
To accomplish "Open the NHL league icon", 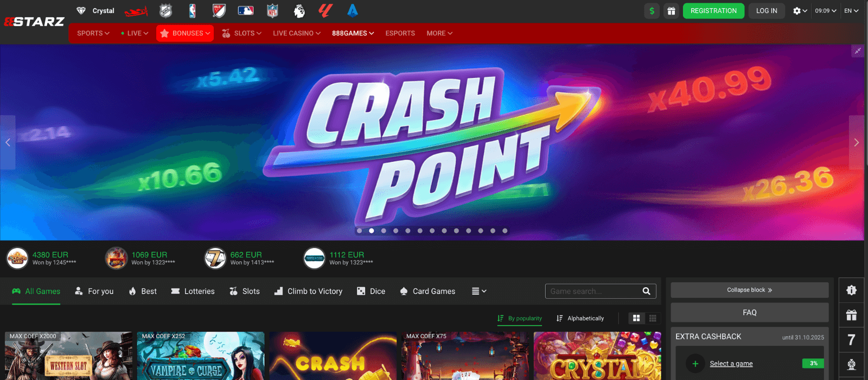I will coord(165,11).
